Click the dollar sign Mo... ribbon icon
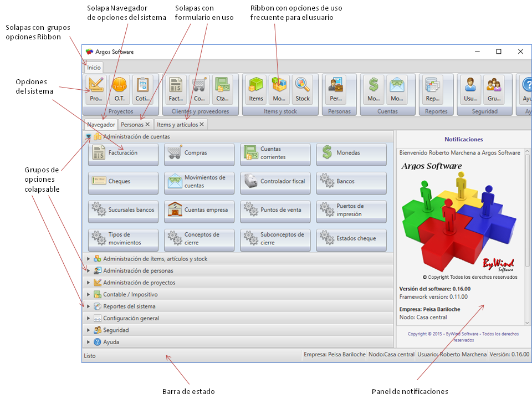The width and height of the screenshot is (532, 399). coord(374,89)
